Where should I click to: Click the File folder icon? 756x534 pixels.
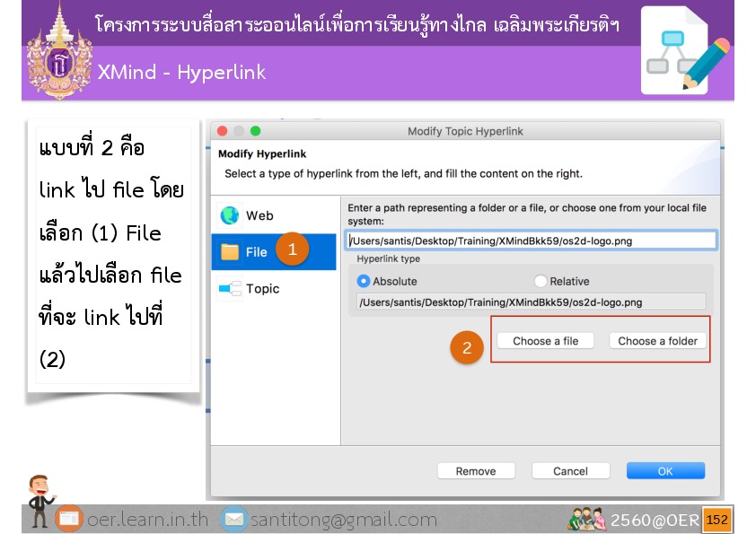tap(230, 252)
